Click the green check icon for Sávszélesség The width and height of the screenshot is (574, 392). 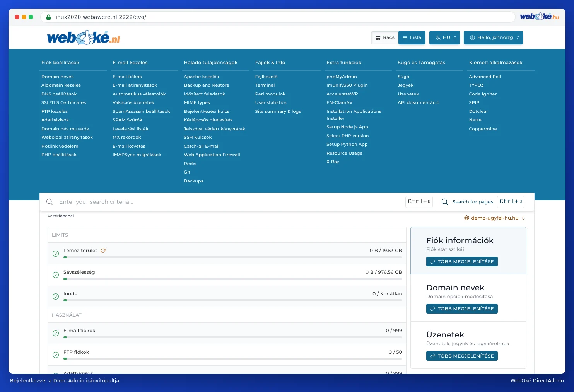point(56,275)
